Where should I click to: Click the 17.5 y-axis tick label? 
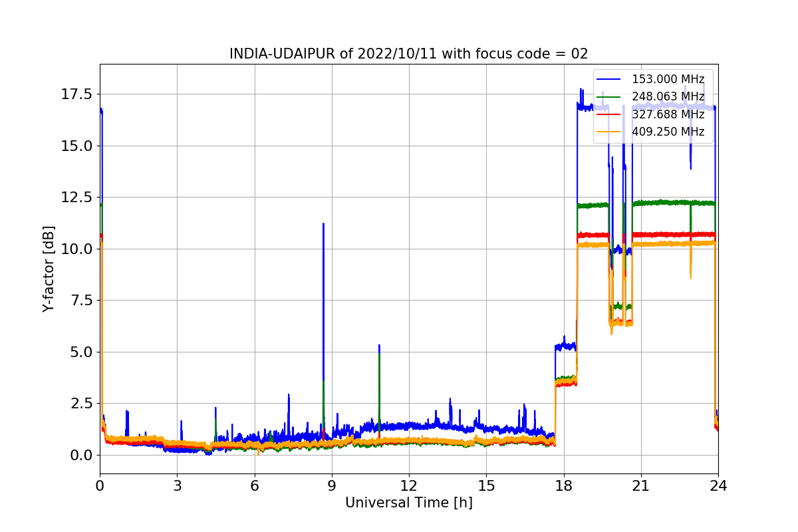click(x=77, y=94)
